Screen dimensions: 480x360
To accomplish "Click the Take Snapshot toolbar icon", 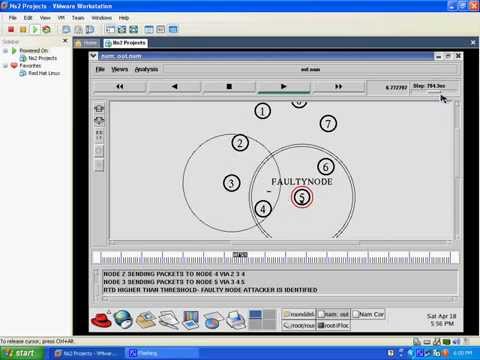I will click(67, 29).
